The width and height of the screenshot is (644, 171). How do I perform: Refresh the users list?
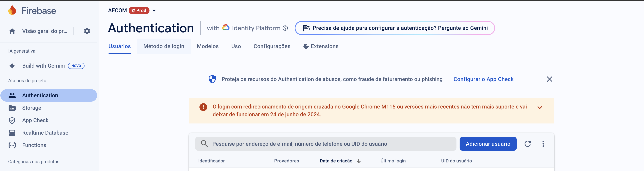[x=527, y=144]
